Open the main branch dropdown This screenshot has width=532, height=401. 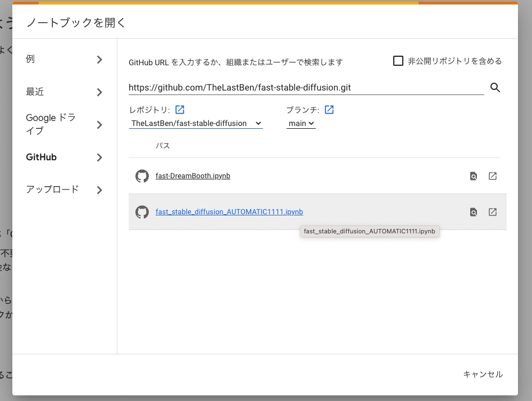tap(301, 123)
